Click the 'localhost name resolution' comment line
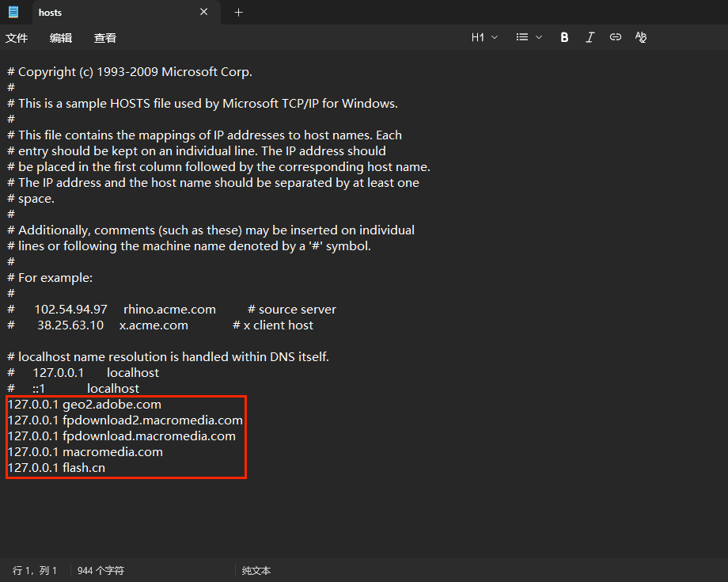728x582 pixels. click(x=168, y=357)
